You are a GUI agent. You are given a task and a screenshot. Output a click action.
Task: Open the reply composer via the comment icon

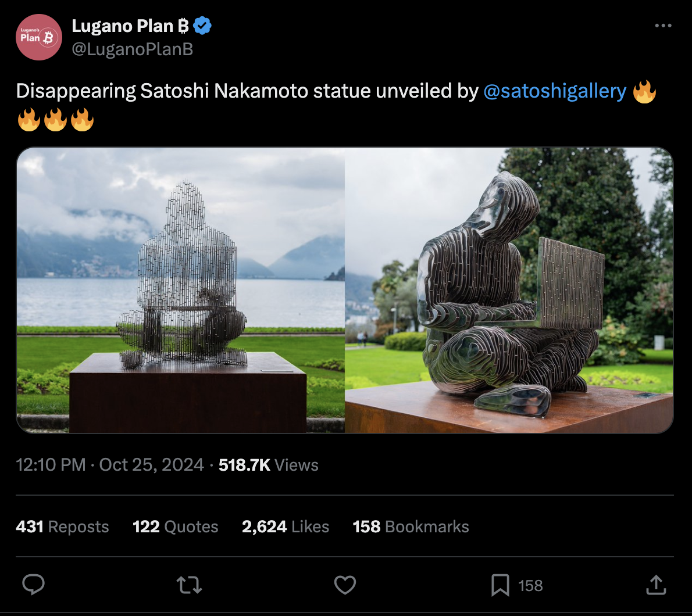coord(33,585)
